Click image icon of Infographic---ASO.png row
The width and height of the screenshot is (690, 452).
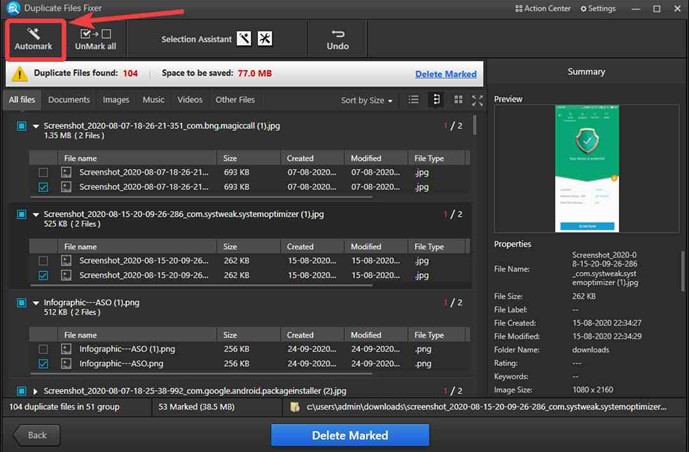(x=66, y=364)
